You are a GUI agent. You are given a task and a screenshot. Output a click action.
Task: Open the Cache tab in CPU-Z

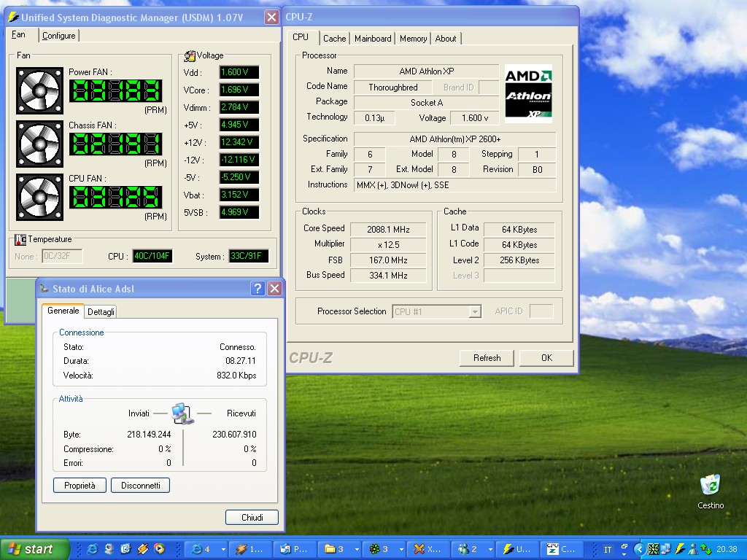pyautogui.click(x=334, y=39)
